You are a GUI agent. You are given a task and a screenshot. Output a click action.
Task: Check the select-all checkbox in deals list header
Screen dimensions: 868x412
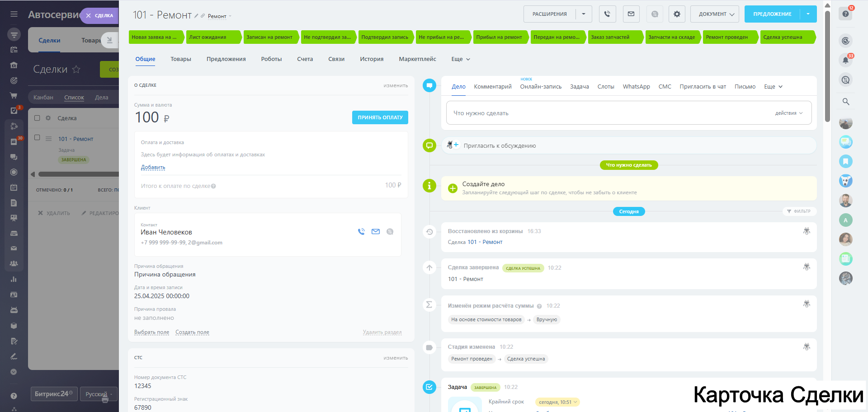(37, 118)
